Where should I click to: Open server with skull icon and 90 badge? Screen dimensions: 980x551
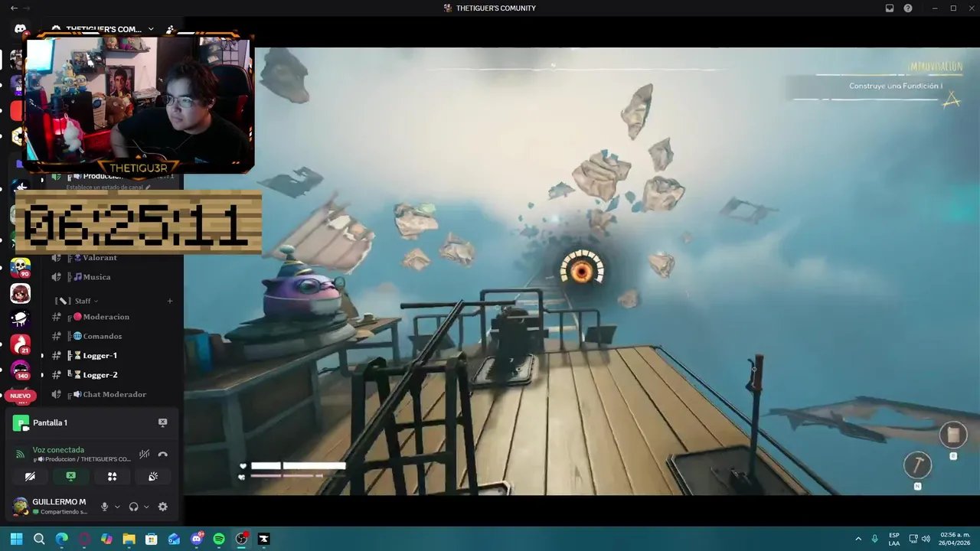[20, 267]
